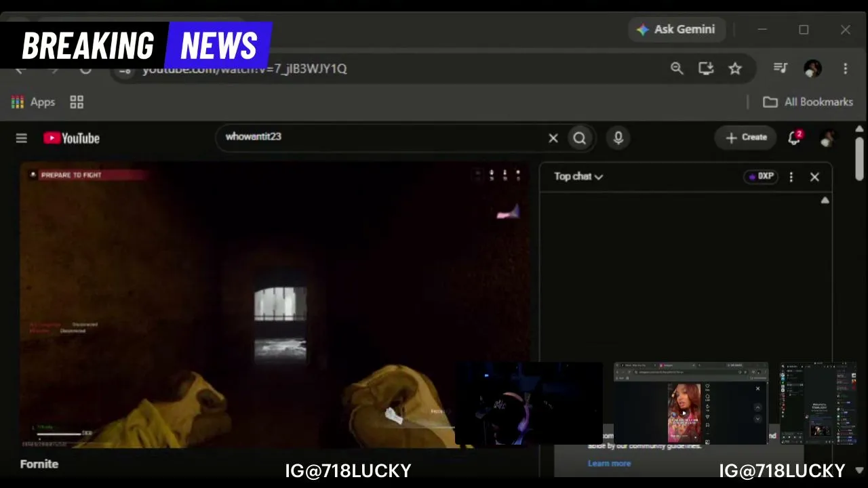Open the YouTube account avatar menu

pos(827,138)
